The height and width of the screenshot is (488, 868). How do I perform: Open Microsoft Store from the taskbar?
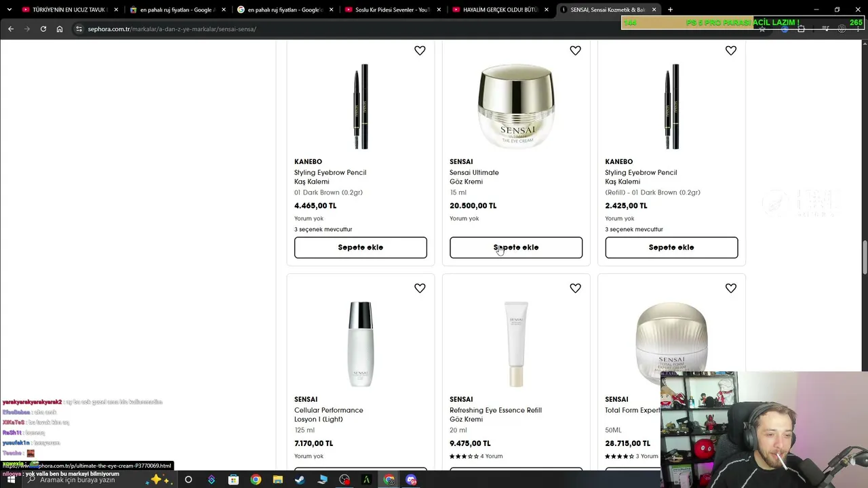coord(233,480)
